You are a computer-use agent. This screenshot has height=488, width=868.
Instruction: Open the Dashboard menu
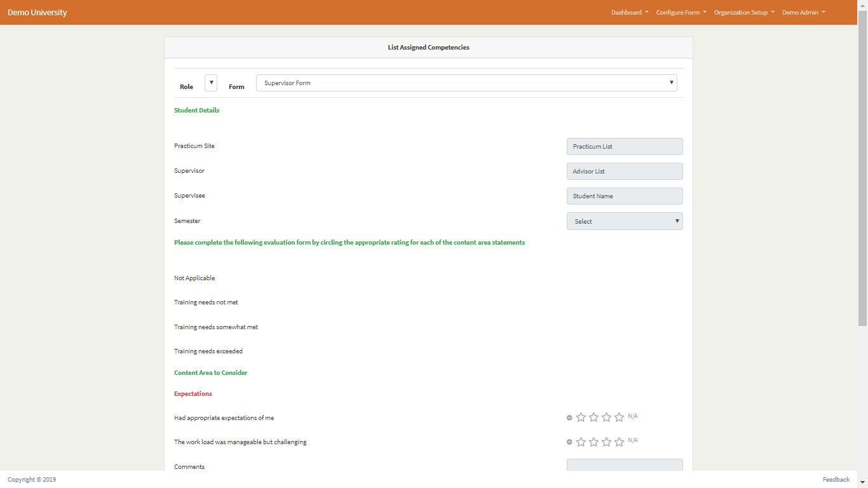point(629,12)
